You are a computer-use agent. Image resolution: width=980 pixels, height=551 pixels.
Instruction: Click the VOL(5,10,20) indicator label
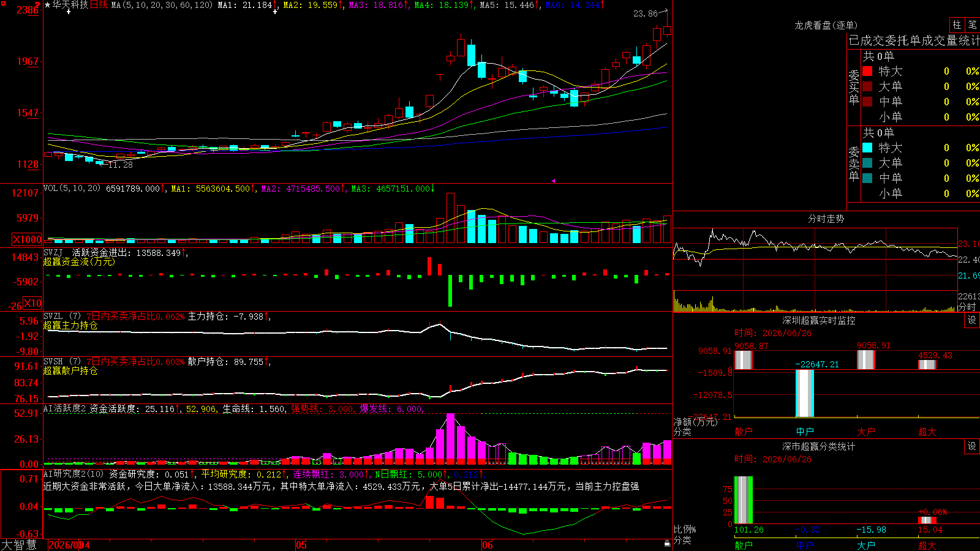tap(72, 188)
